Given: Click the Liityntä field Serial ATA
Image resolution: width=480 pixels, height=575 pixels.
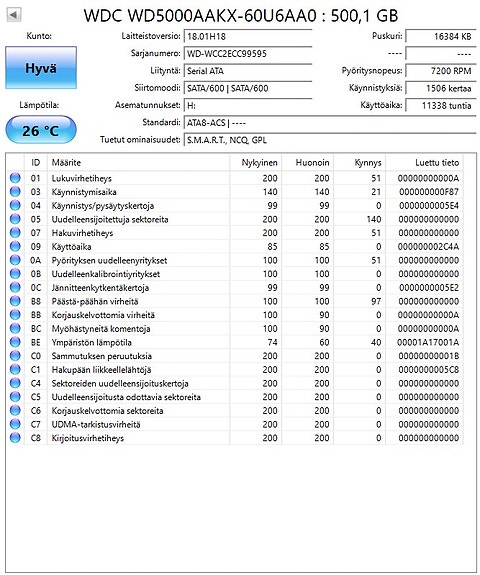Looking at the screenshot, I should coord(248,71).
